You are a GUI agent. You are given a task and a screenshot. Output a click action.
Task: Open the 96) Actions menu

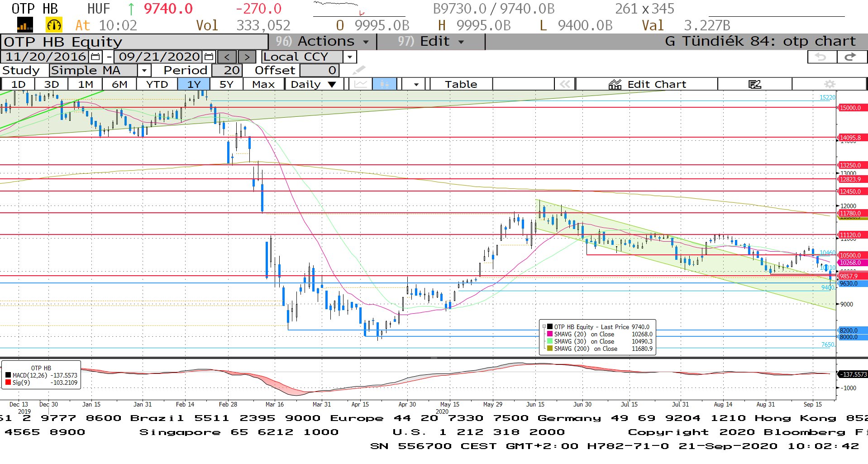pyautogui.click(x=322, y=41)
